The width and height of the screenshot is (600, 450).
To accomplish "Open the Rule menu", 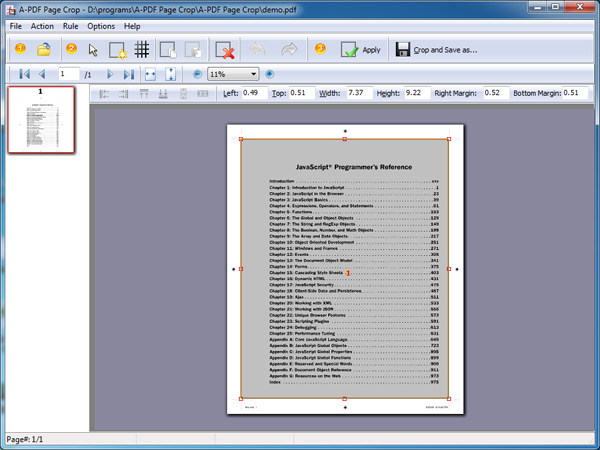I will pyautogui.click(x=70, y=26).
